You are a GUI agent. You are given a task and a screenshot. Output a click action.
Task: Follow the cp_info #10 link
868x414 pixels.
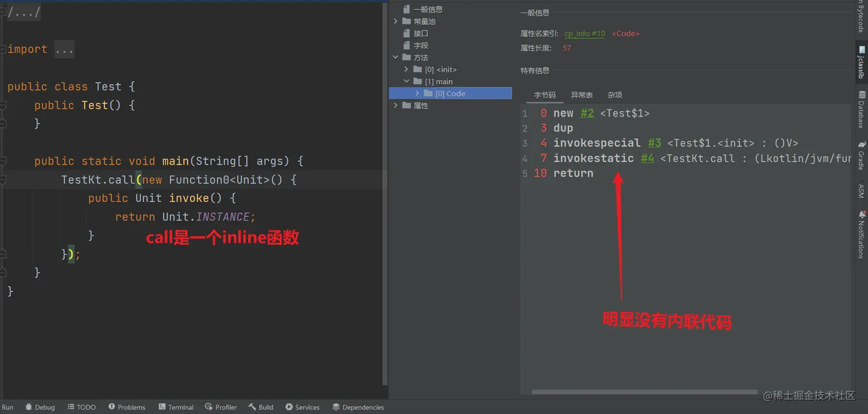click(x=584, y=34)
